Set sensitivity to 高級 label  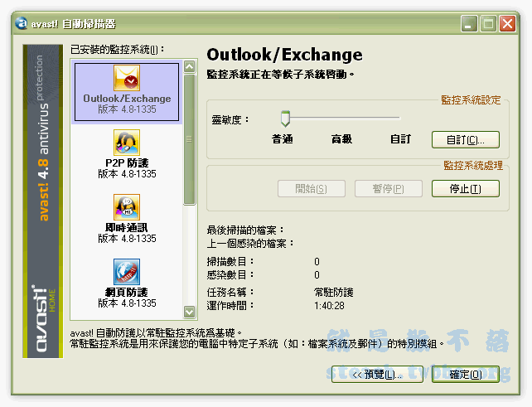click(x=341, y=139)
